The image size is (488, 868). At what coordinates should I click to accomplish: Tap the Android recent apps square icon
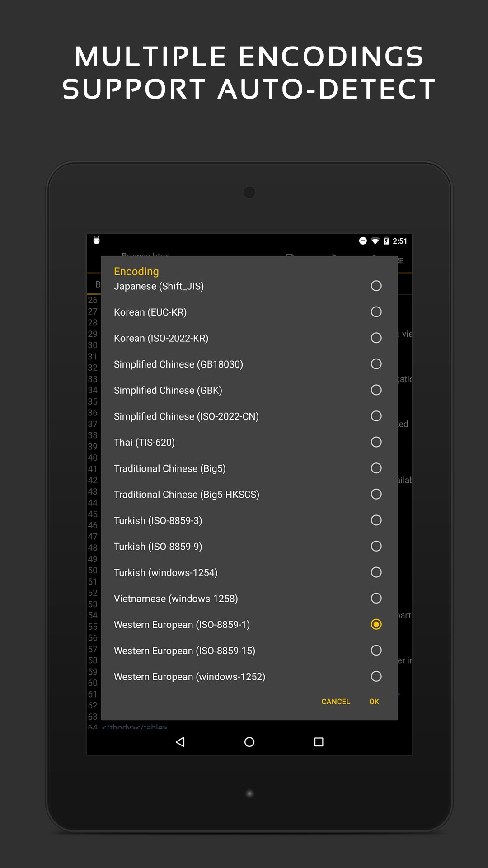click(x=319, y=742)
